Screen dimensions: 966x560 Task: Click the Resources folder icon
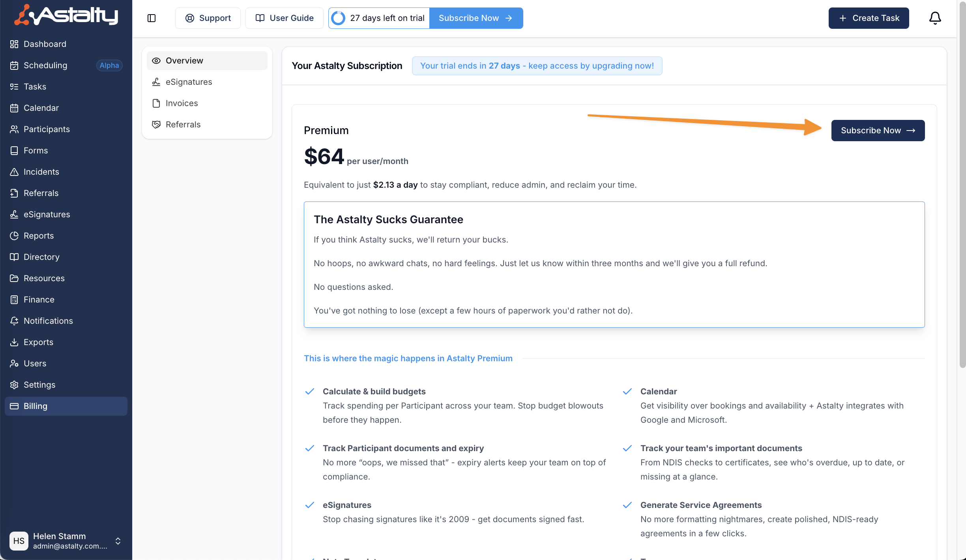(14, 278)
